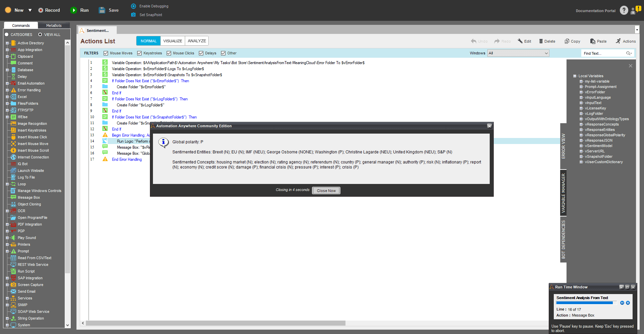Toggle the Keystrokes filter checkbox
This screenshot has height=334, width=644.
tap(139, 53)
